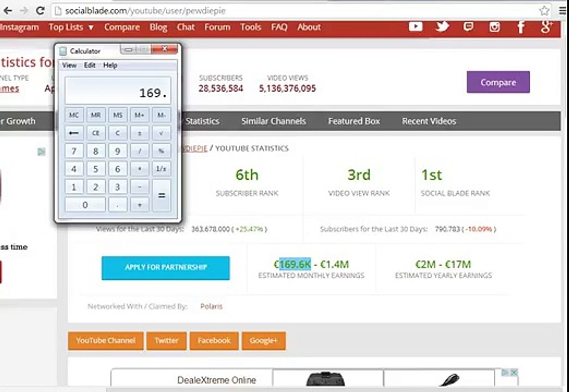The height and width of the screenshot is (392, 569).
Task: Click the browser forward arrow
Action: coord(24,10)
